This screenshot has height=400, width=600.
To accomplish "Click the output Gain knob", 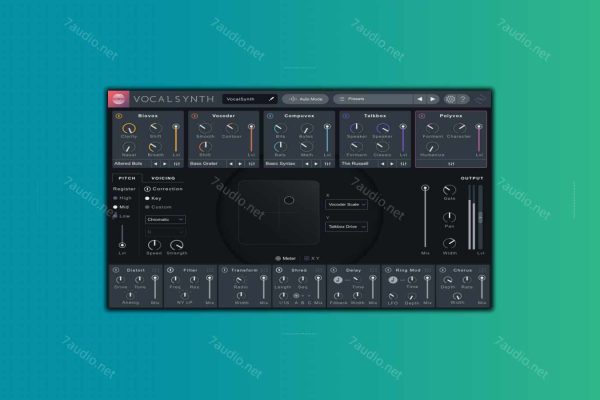I will pos(449,190).
